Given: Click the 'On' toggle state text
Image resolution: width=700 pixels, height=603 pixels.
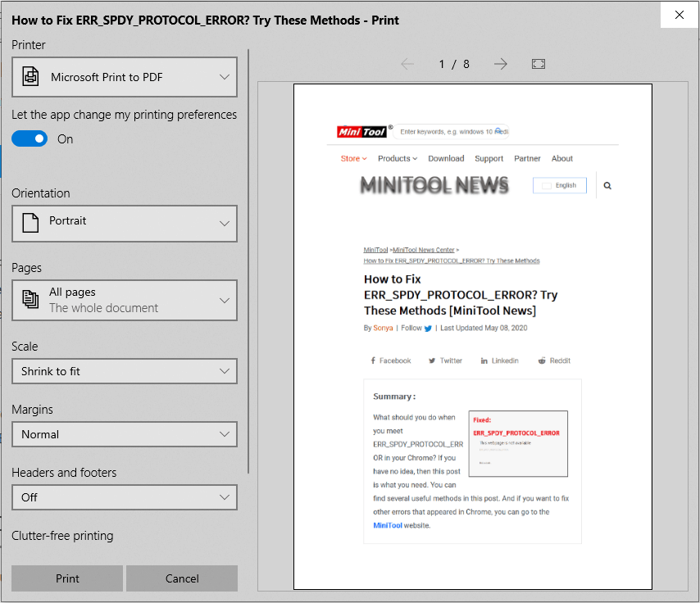Looking at the screenshot, I should [x=66, y=139].
